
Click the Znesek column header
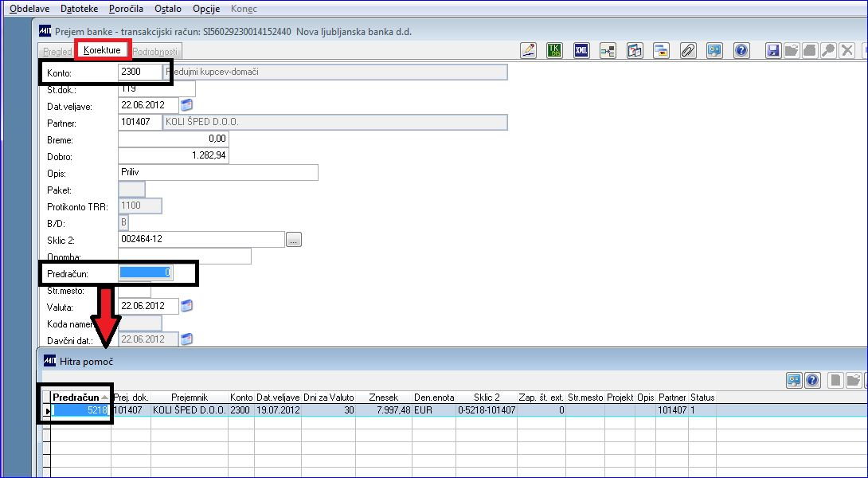(x=384, y=397)
